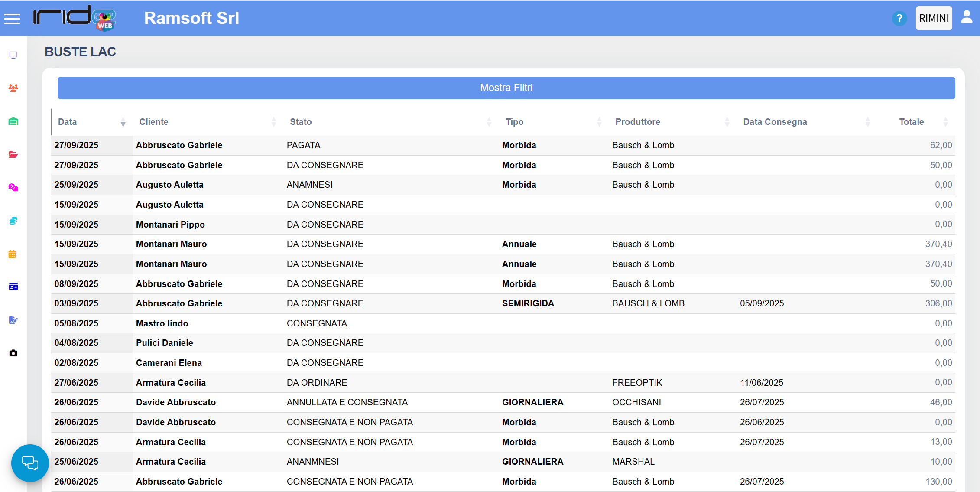Open the black camera sidebar icon
Viewport: 980px width, 492px height.
13,353
